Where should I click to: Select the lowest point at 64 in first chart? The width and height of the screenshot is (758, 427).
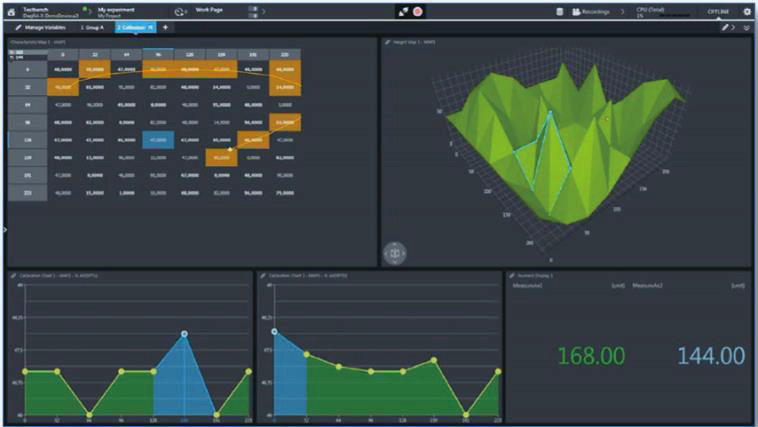pyautogui.click(x=89, y=415)
